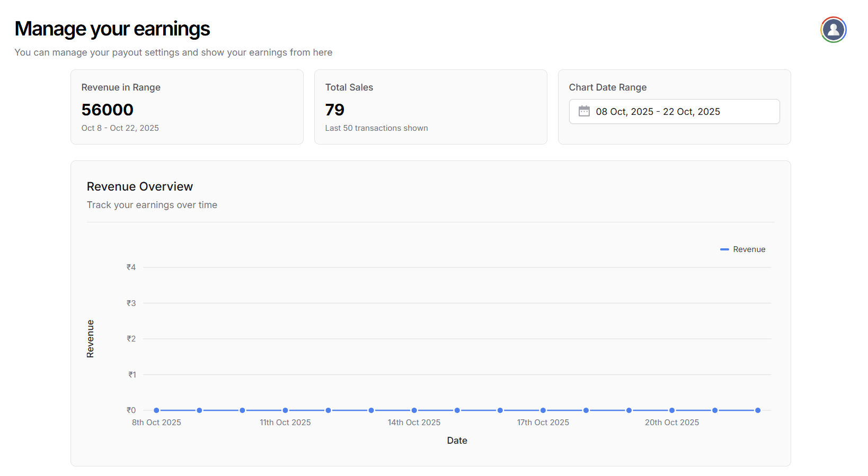
Task: Click the '20th Oct 2025' axis label
Action: (672, 423)
